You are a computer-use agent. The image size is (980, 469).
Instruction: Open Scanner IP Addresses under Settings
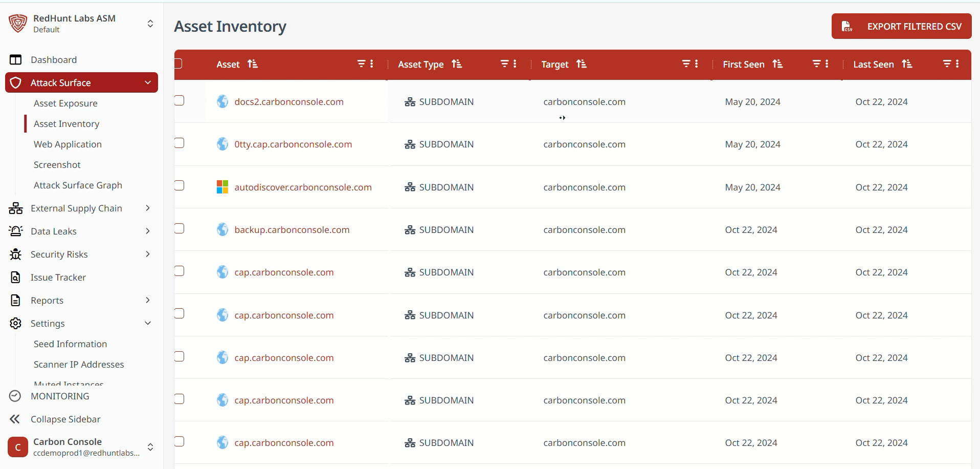(x=79, y=365)
